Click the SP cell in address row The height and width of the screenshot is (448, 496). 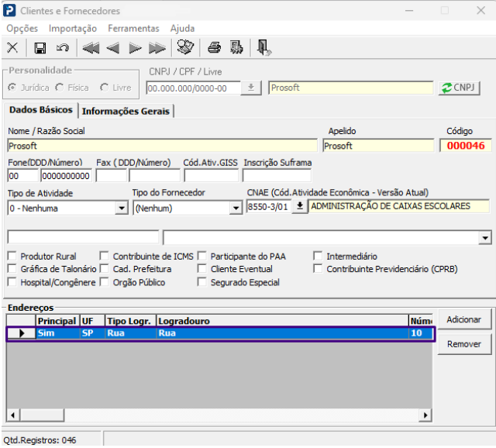pos(92,333)
